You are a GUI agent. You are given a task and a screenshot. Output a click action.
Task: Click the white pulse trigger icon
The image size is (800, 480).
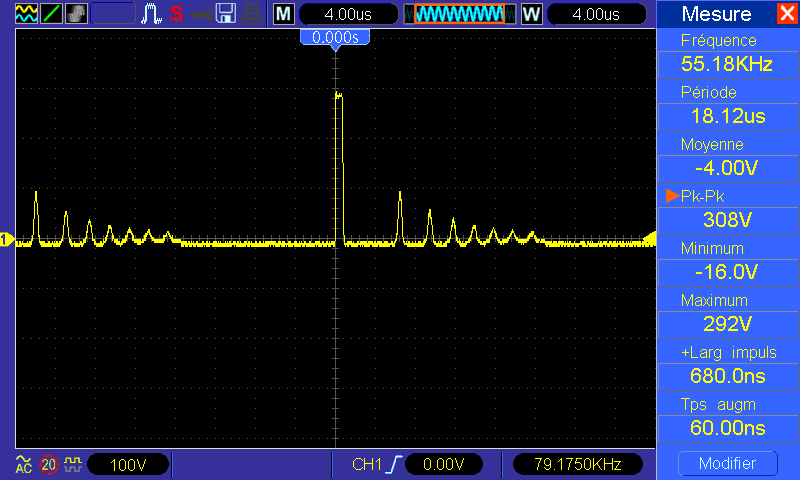coord(152,14)
